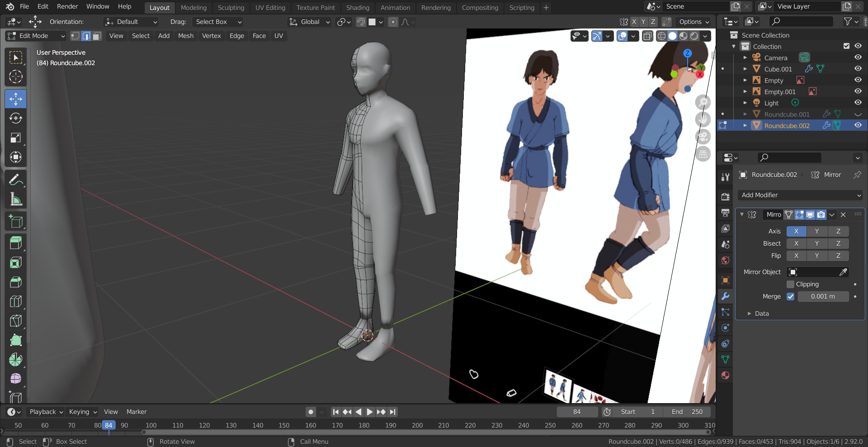Open the Options dropdown
Viewport: 868px width, 447px height.
pyautogui.click(x=694, y=22)
